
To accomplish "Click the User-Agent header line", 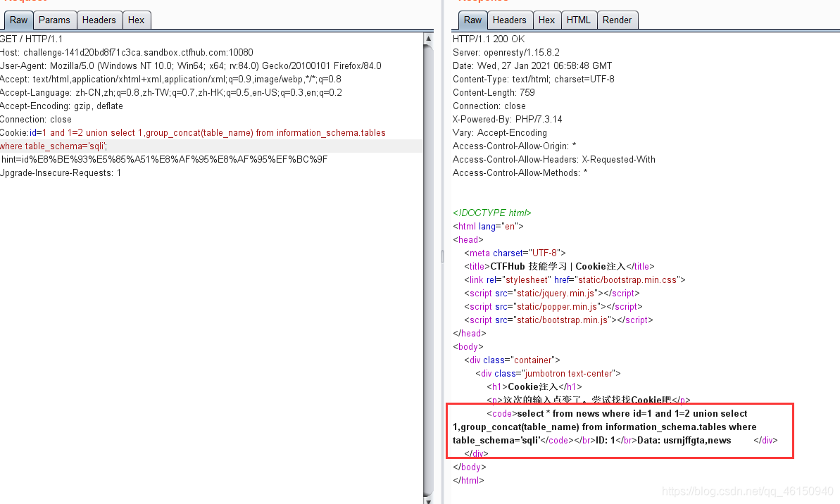I will [191, 66].
